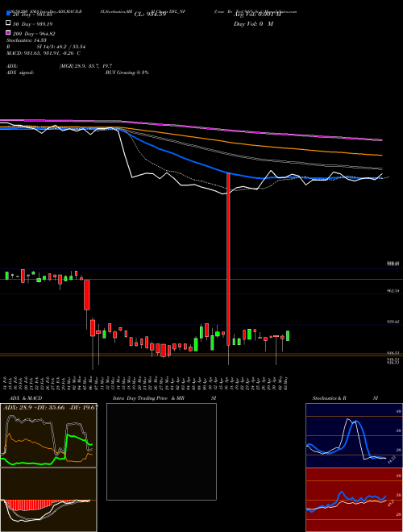
Task: Click the 'Stochastics & R SI' panel heading
Action: tap(345, 398)
